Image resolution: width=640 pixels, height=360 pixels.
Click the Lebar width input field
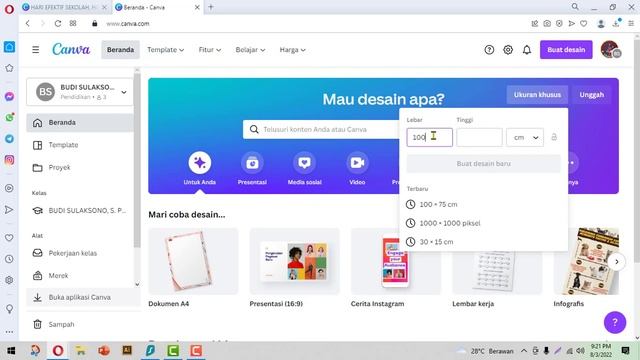point(429,138)
